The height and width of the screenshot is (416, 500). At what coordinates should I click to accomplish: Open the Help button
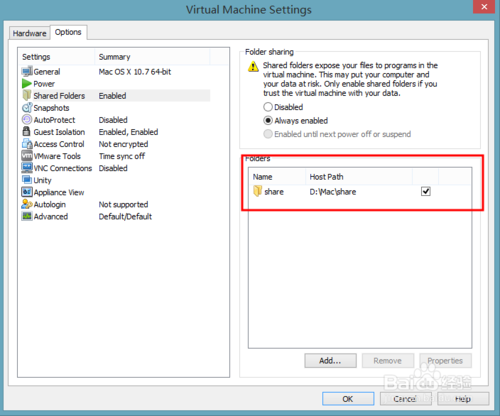[463, 399]
